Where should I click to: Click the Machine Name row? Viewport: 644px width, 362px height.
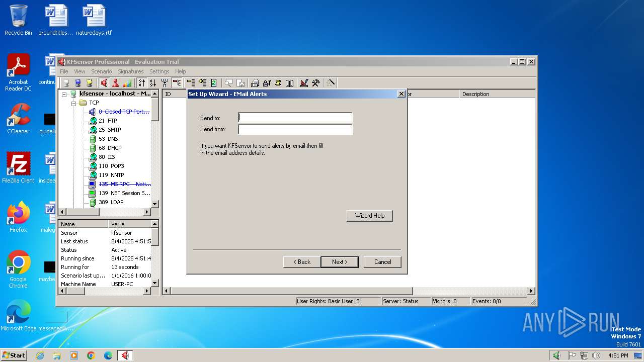(105, 284)
